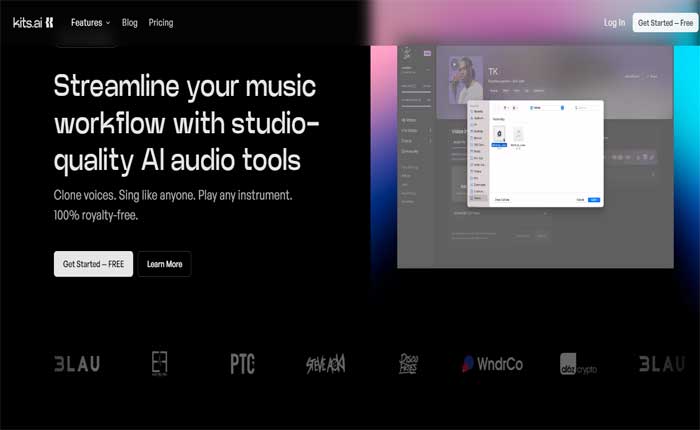Click the WndrCo logo
700x430 pixels.
coord(492,364)
